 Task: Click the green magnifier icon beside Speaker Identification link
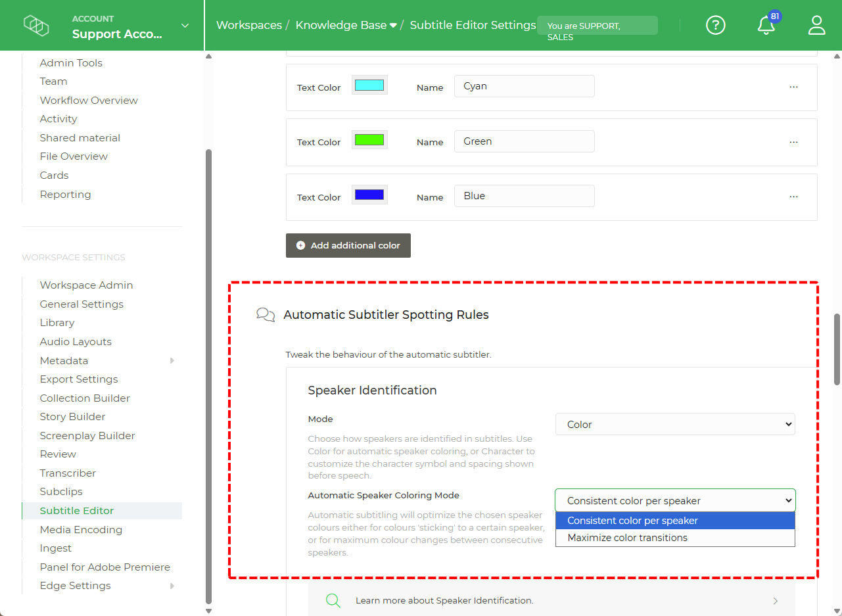(333, 600)
